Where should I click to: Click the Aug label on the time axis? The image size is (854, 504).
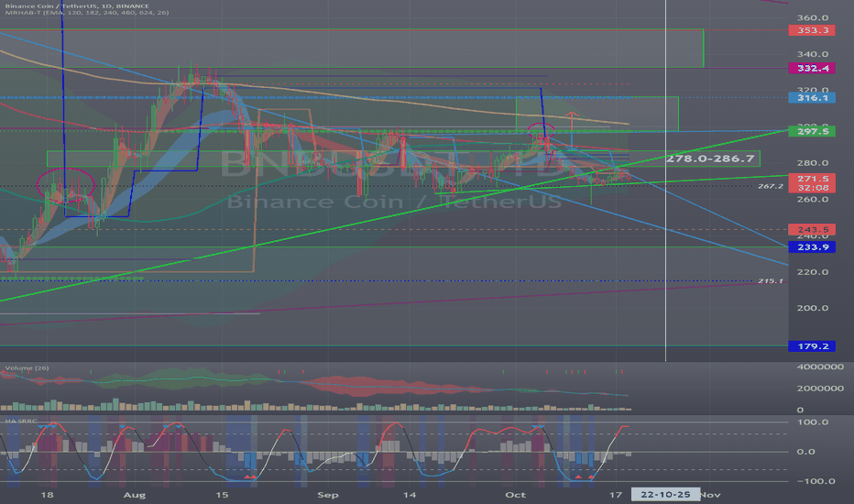coord(135,495)
